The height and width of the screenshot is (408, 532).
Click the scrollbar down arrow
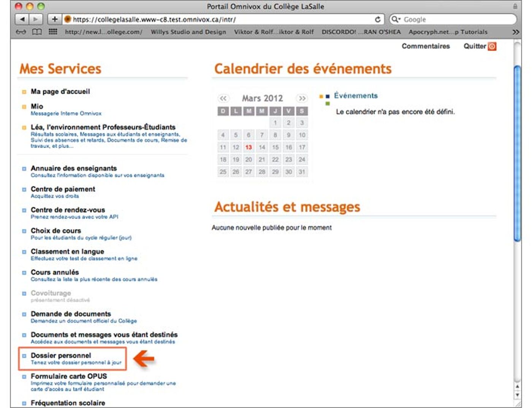517,395
